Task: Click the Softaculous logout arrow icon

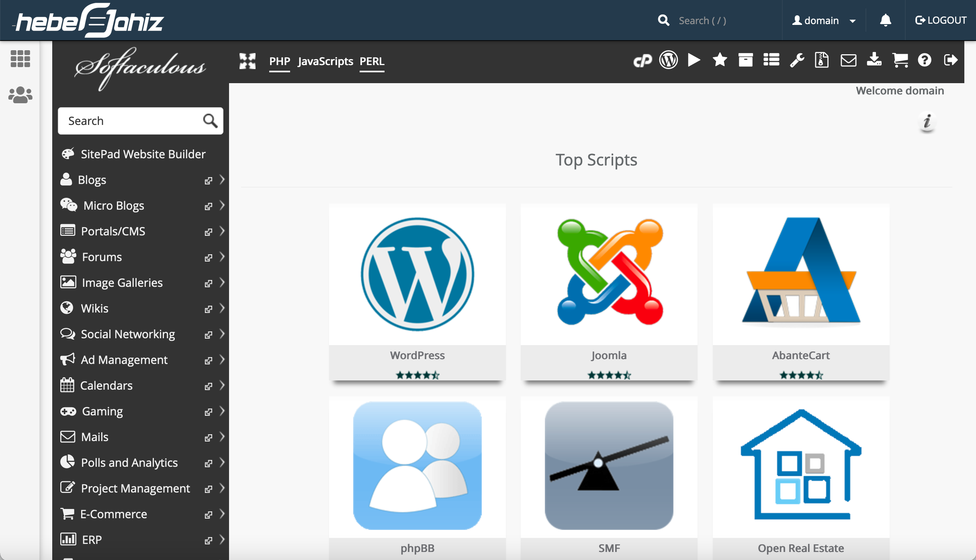Action: (951, 60)
